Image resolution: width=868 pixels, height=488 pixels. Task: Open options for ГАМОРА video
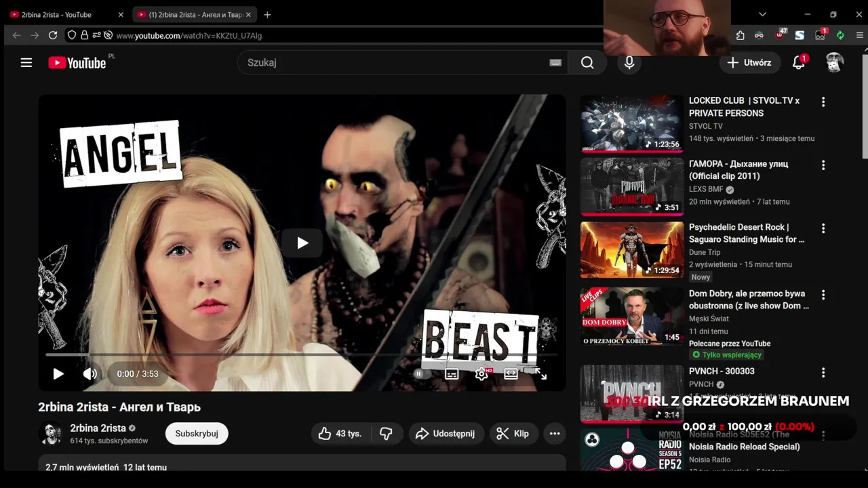(823, 165)
